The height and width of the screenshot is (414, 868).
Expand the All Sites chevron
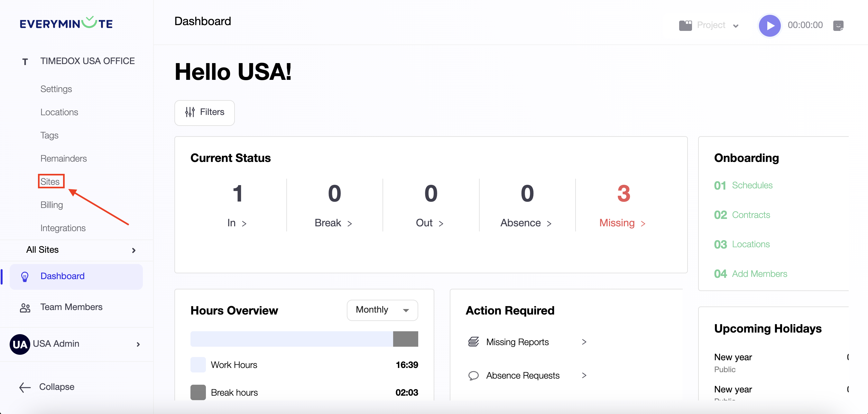pyautogui.click(x=134, y=250)
